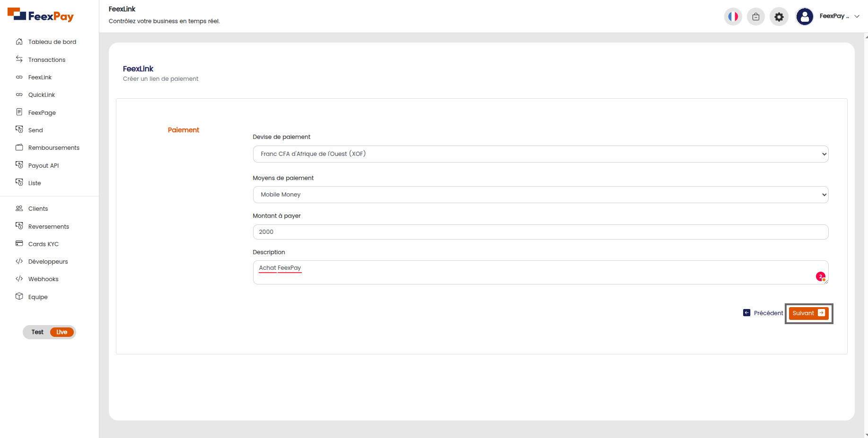Image resolution: width=868 pixels, height=438 pixels.
Task: Click "Créer un lien de paiement" subtitle
Action: click(161, 79)
